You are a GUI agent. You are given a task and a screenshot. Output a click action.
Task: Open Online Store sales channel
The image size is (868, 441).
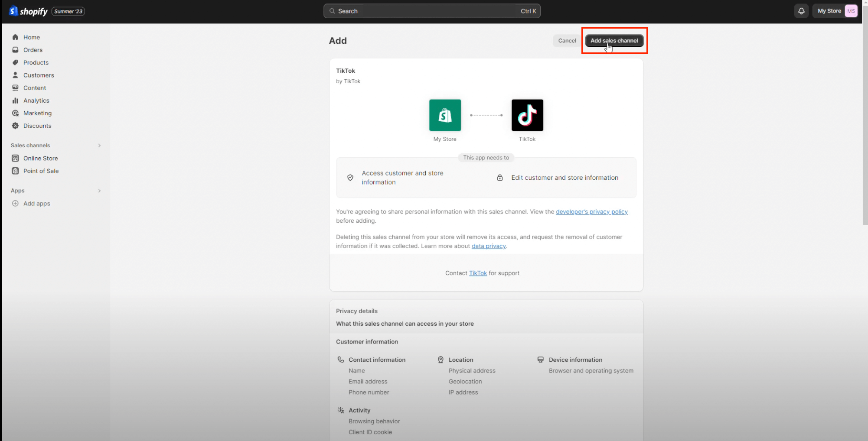pos(40,158)
